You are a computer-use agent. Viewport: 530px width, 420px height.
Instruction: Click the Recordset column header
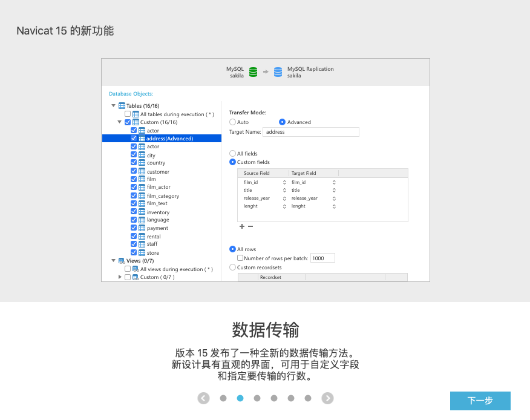point(281,277)
